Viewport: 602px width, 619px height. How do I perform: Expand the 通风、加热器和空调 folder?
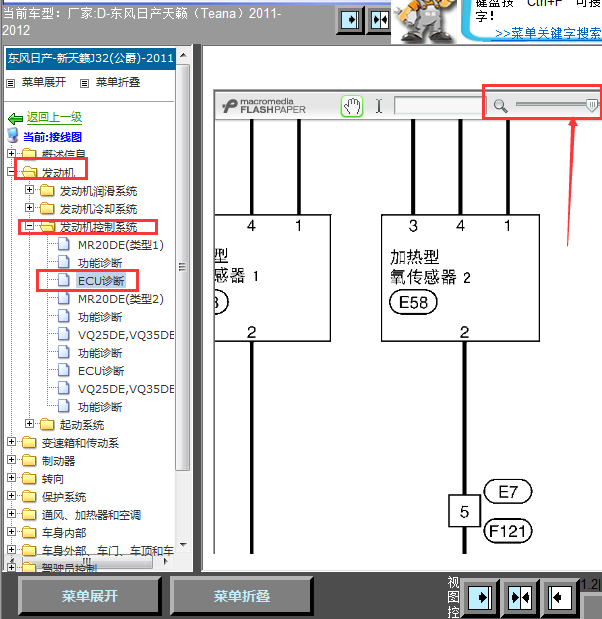point(11,513)
